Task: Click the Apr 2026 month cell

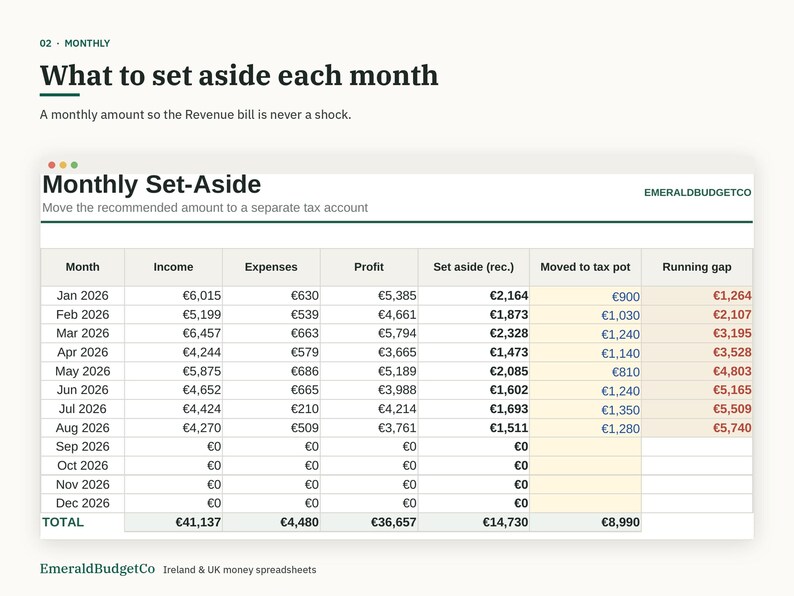Action: pos(83,352)
